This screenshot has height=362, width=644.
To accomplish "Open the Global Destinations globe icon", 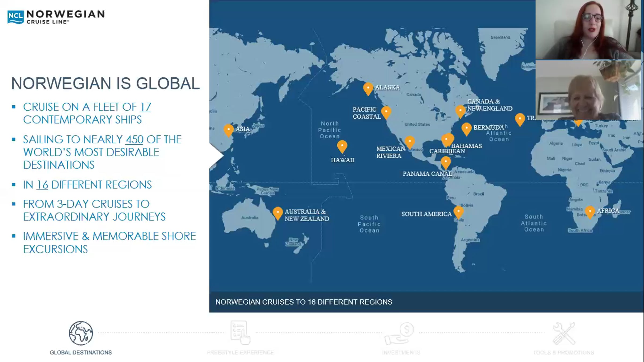I will pos(81,333).
